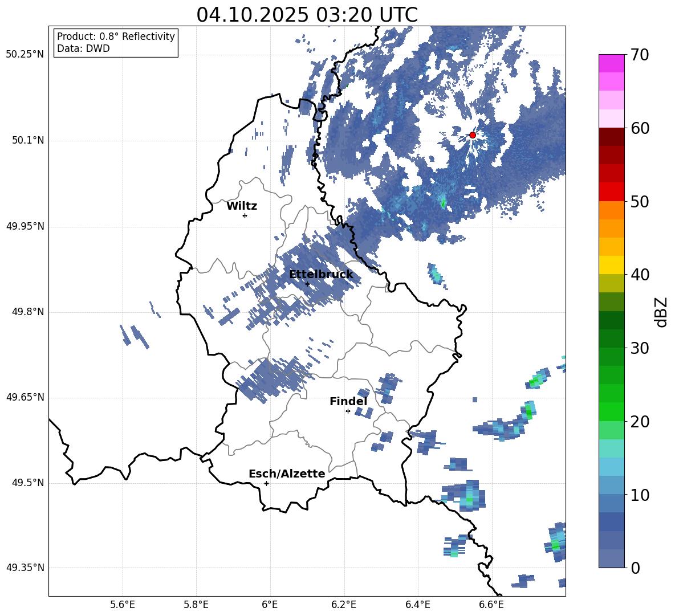Click the red radar site marker

click(x=472, y=135)
